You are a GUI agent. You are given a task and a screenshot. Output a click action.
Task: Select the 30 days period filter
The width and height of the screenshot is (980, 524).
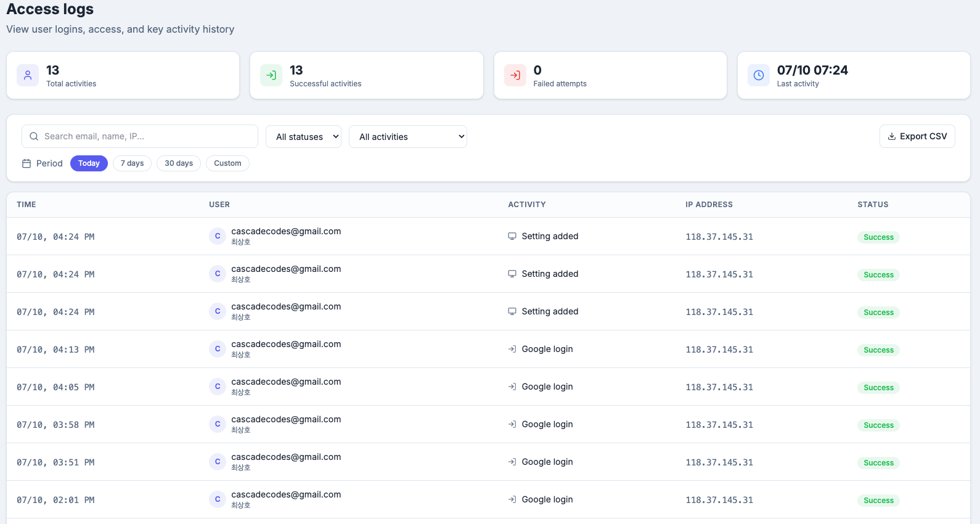[x=179, y=163]
